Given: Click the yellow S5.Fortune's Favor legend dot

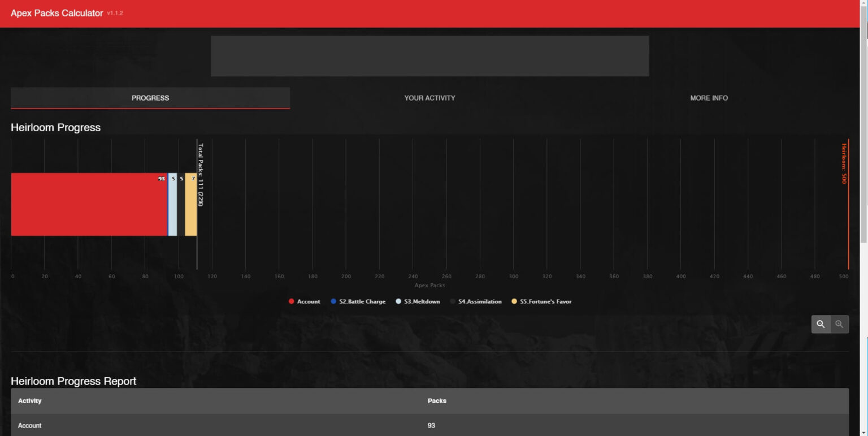Looking at the screenshot, I should pyautogui.click(x=515, y=301).
